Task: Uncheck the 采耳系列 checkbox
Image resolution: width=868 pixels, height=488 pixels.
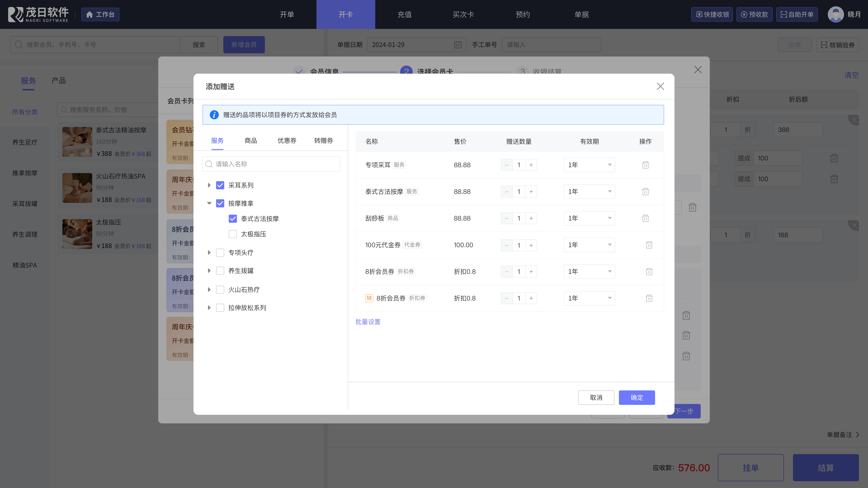Action: click(220, 185)
